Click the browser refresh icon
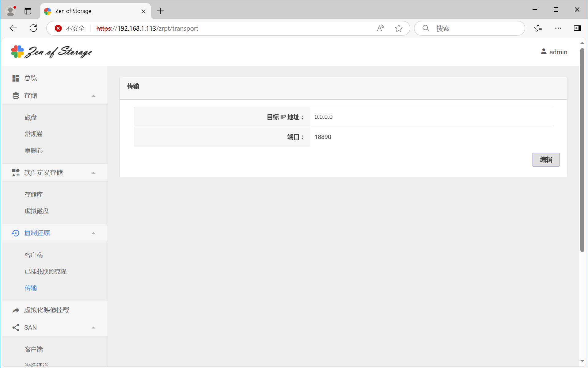This screenshot has height=368, width=588. pos(33,28)
